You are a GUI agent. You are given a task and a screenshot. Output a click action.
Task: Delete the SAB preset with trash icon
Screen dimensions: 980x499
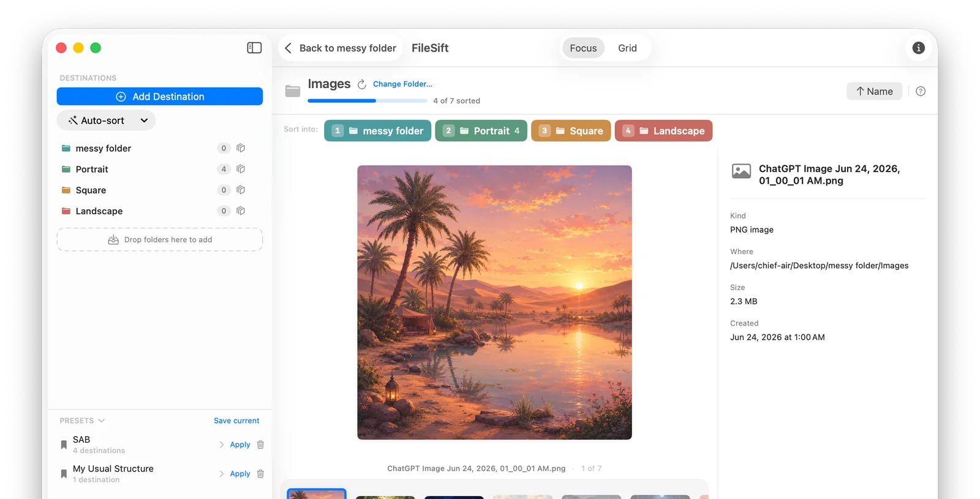point(260,445)
